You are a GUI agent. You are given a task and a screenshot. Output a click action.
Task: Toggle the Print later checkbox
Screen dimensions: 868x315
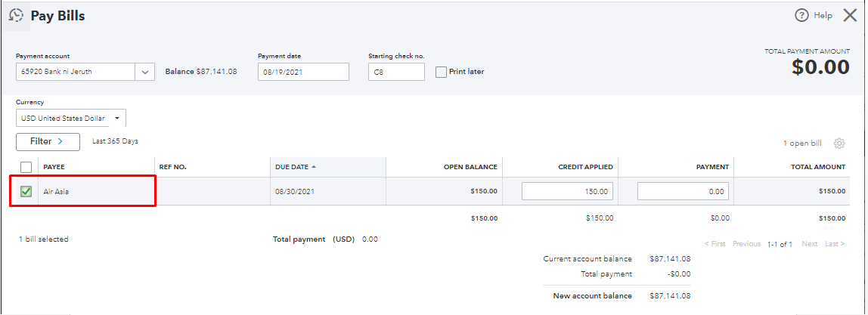coord(442,72)
